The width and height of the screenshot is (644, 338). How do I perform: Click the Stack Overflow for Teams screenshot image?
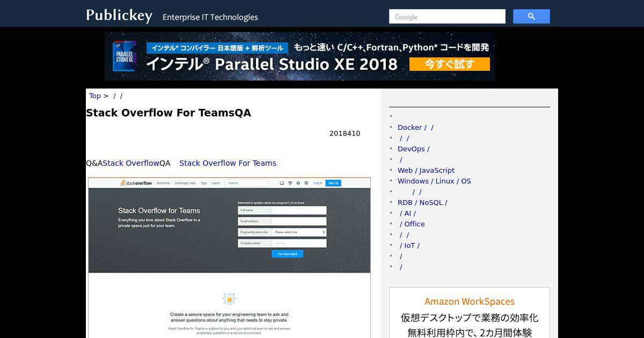click(x=229, y=258)
